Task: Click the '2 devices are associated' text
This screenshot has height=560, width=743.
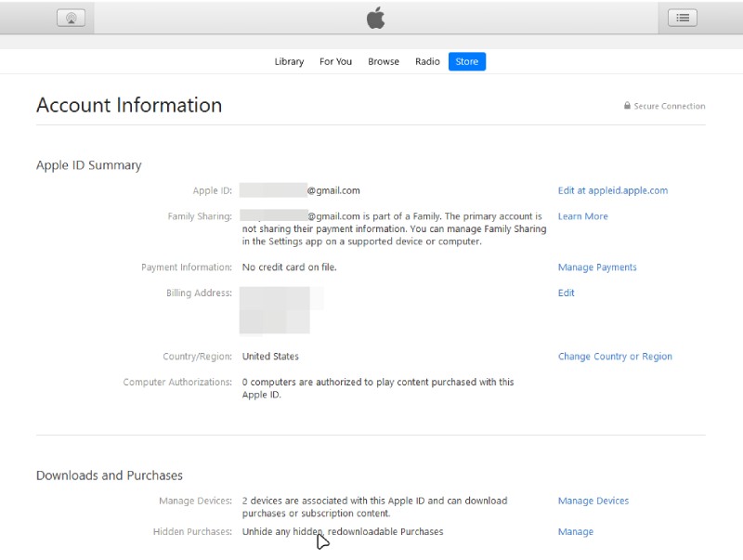Action: 374,507
